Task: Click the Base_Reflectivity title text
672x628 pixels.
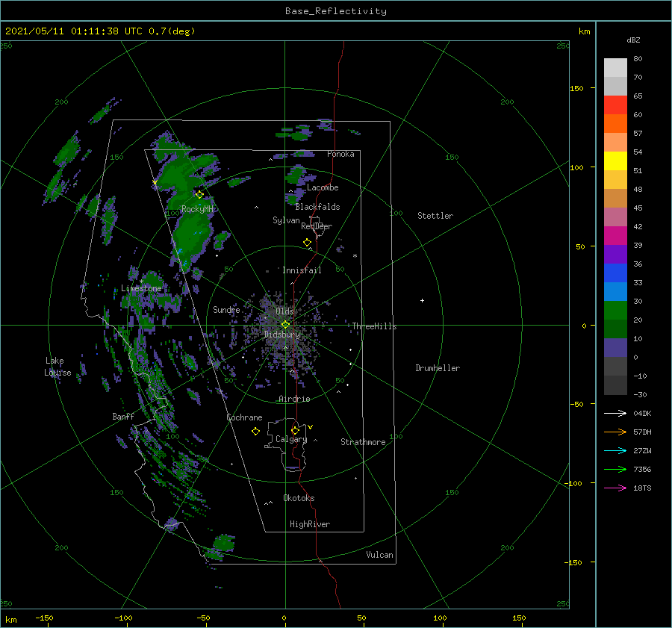Action: 336,11
